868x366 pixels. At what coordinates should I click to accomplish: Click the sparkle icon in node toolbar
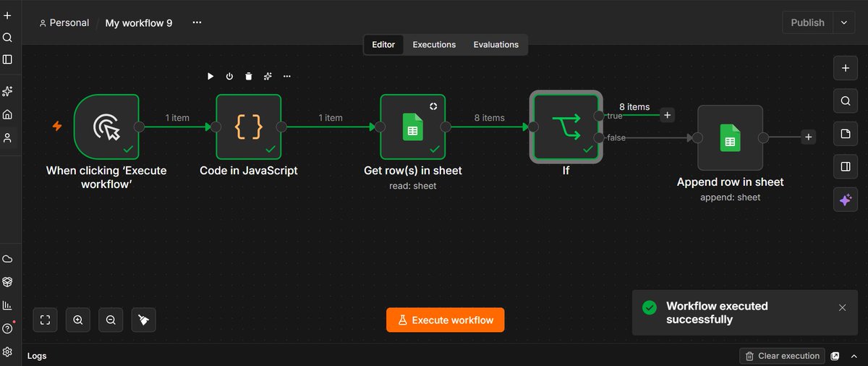[x=268, y=76]
